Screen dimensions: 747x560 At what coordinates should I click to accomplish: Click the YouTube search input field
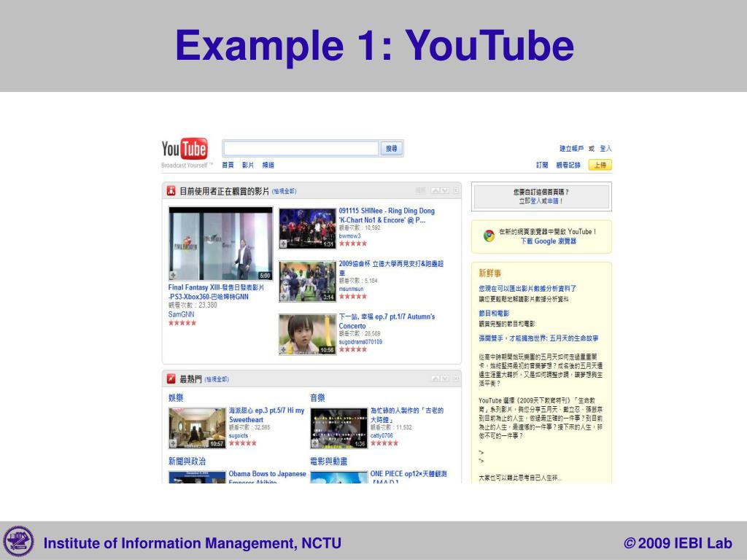[301, 148]
